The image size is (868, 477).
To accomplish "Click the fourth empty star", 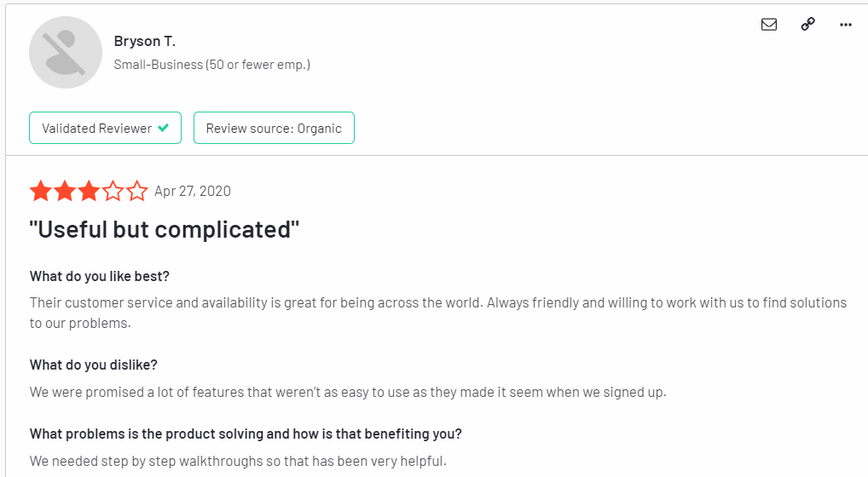I will [113, 192].
